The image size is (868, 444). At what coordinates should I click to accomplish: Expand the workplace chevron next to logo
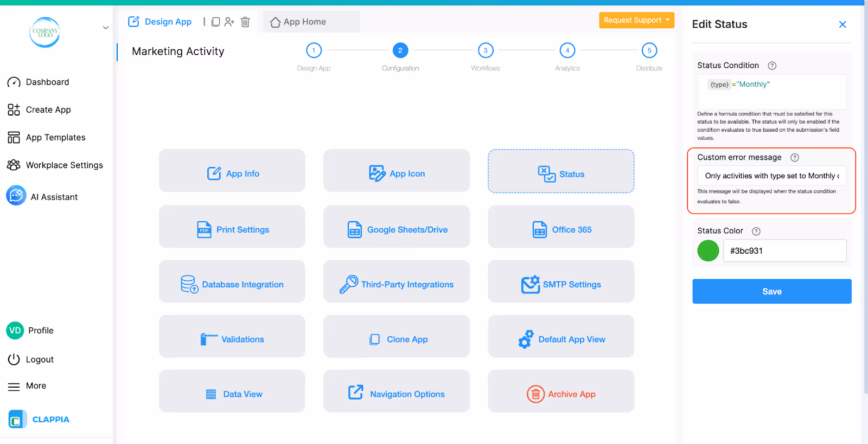pos(106,28)
